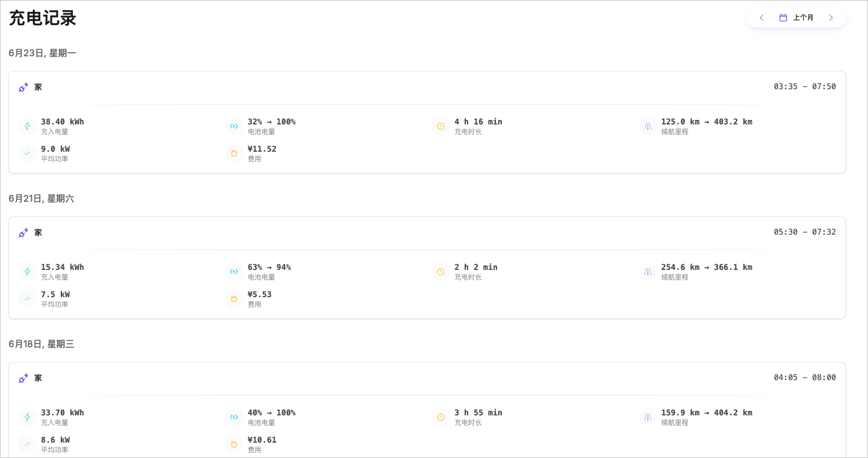Image resolution: width=868 pixels, height=458 pixels.
Task: Click the road icon beside 159.9 km range
Action: pyautogui.click(x=648, y=417)
